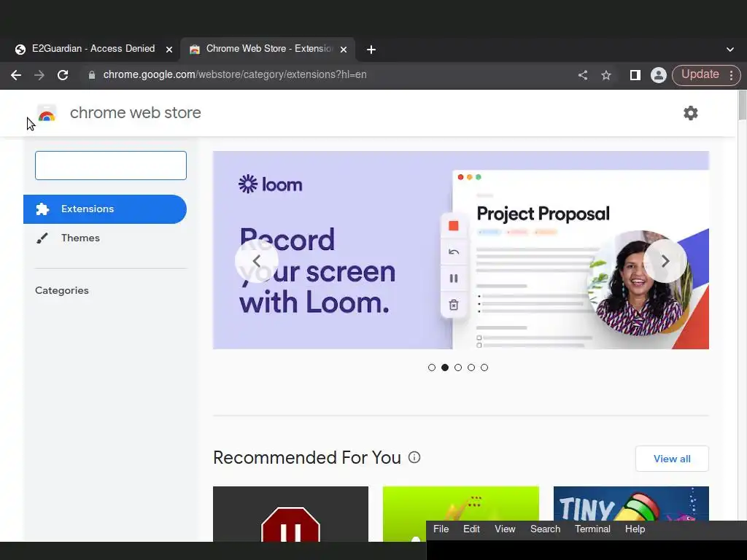The image size is (747, 560).
Task: Open the side panel icon
Action: pyautogui.click(x=635, y=75)
